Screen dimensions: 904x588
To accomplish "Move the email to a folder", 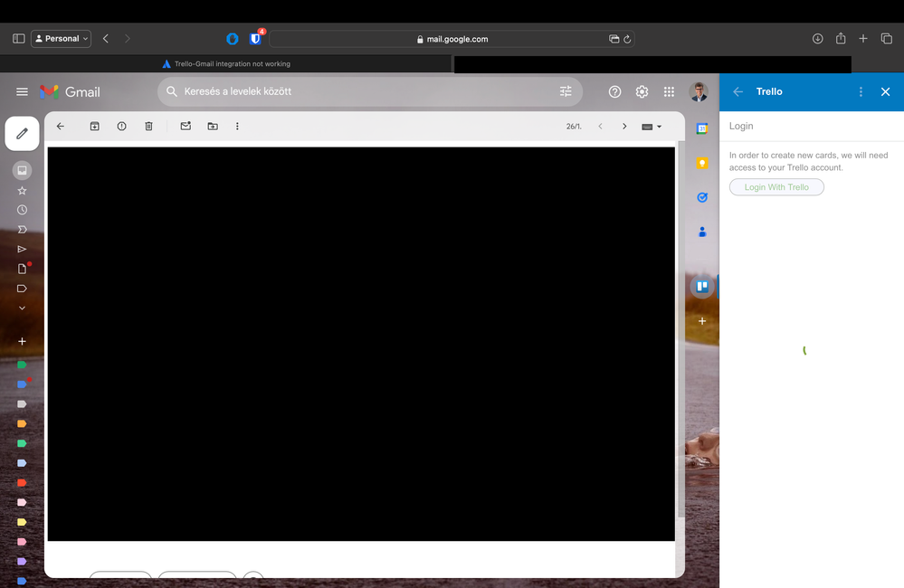I will (213, 127).
